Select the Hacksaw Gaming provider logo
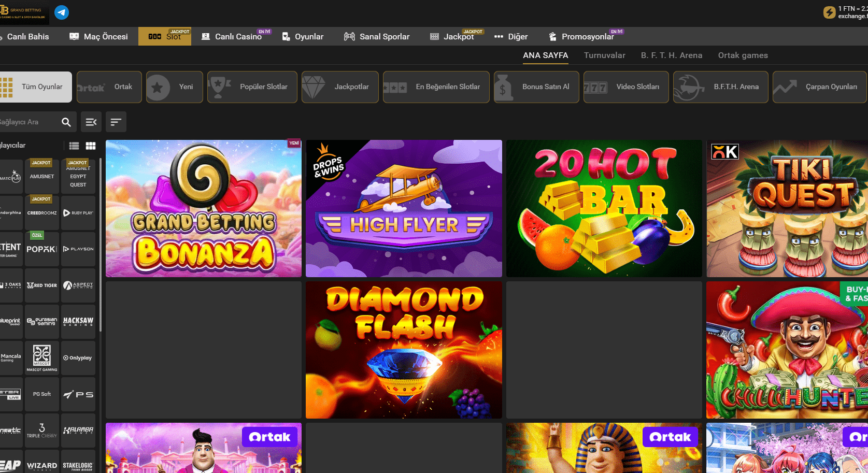 tap(78, 322)
